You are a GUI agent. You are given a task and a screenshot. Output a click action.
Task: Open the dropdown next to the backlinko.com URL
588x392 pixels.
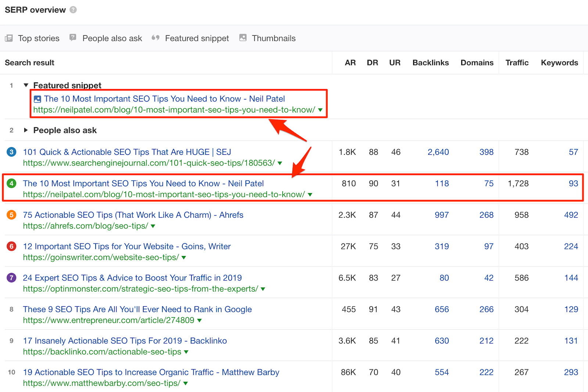coord(186,352)
